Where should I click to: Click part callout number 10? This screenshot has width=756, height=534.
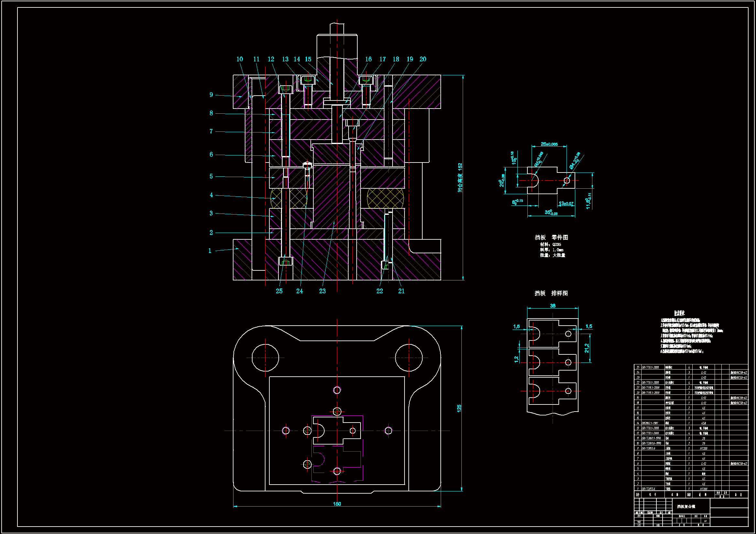pyautogui.click(x=239, y=59)
